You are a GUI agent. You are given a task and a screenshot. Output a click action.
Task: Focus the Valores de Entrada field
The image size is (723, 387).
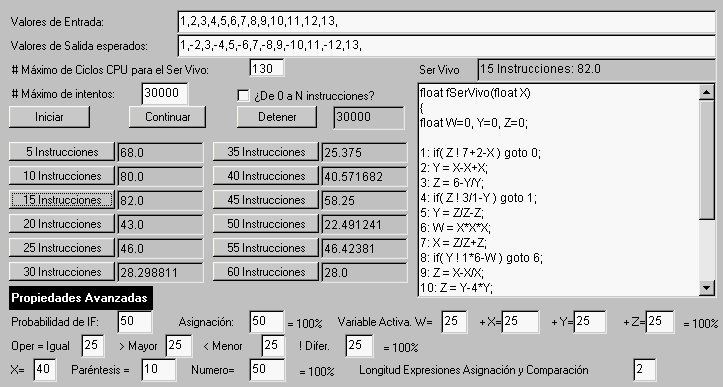click(446, 22)
